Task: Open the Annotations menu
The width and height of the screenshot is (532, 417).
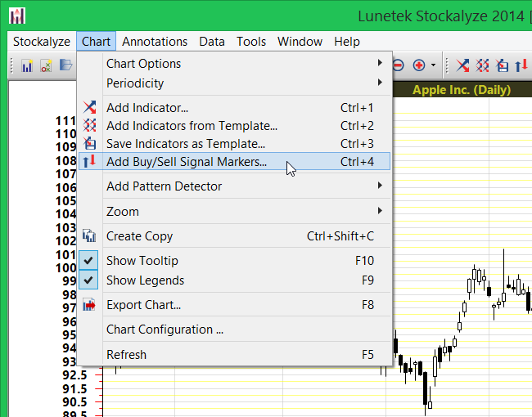Action: point(155,42)
